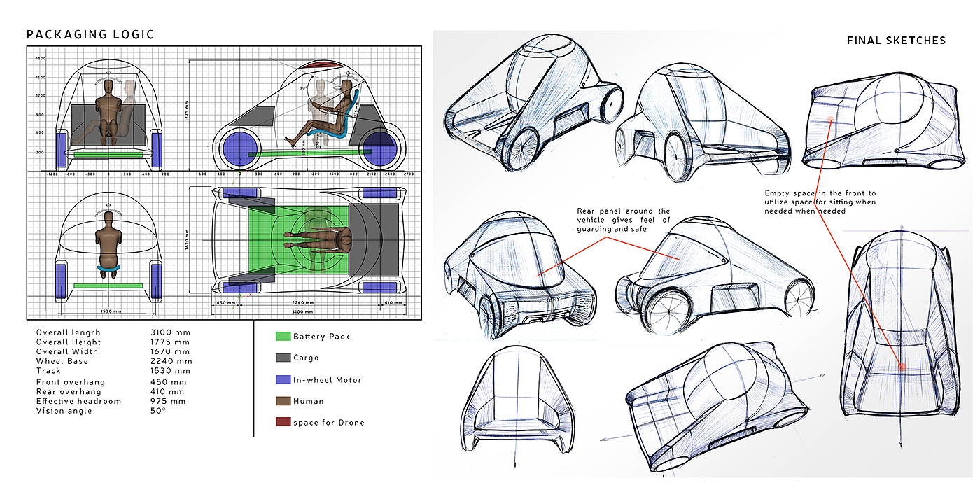Click the 'Vision angle' spec label

click(x=64, y=411)
